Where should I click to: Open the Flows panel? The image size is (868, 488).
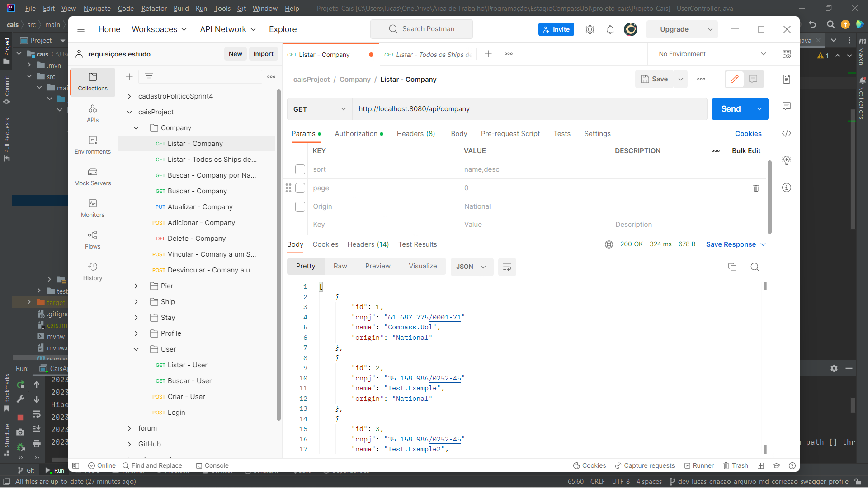pyautogui.click(x=92, y=239)
